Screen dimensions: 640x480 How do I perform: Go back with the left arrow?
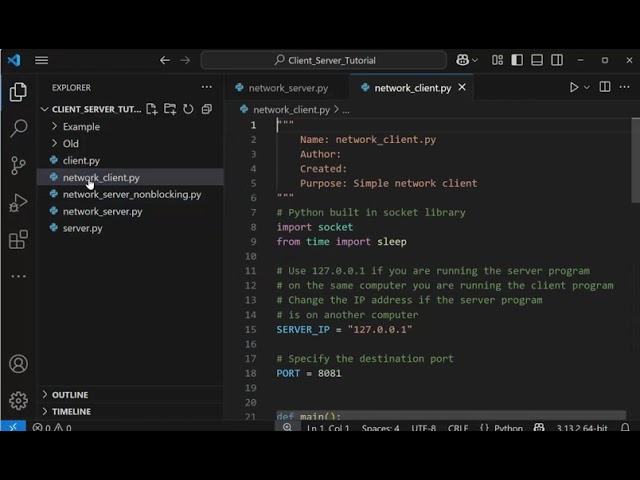point(165,60)
